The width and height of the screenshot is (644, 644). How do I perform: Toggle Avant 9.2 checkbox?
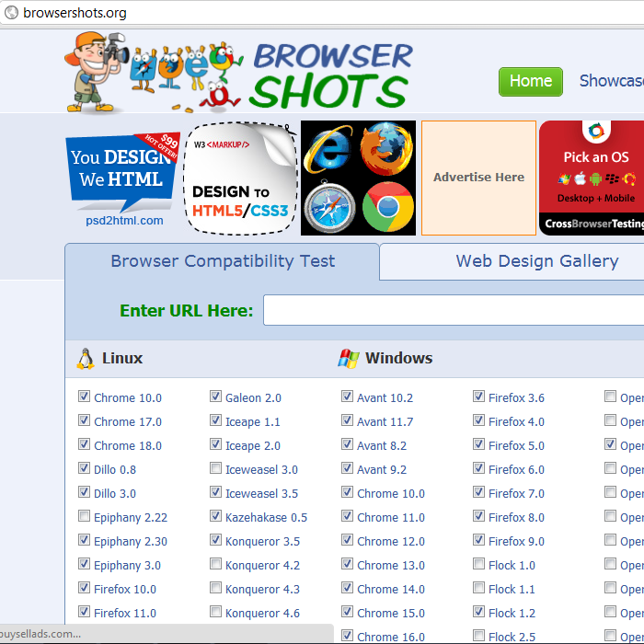[347, 467]
